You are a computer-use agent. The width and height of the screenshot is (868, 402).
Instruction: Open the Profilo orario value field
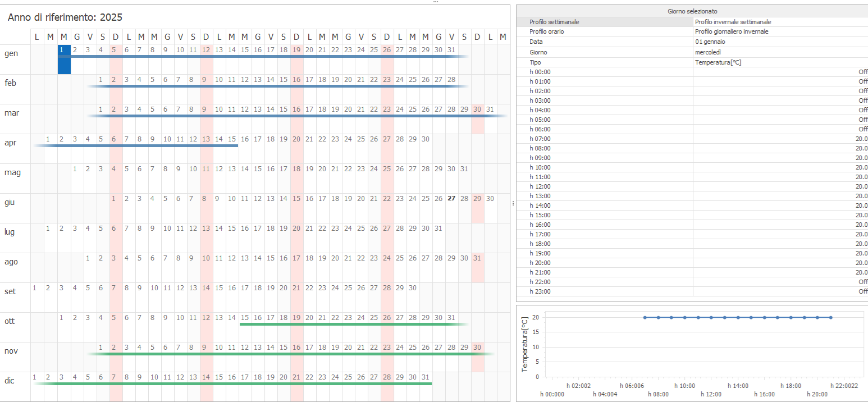(x=780, y=31)
